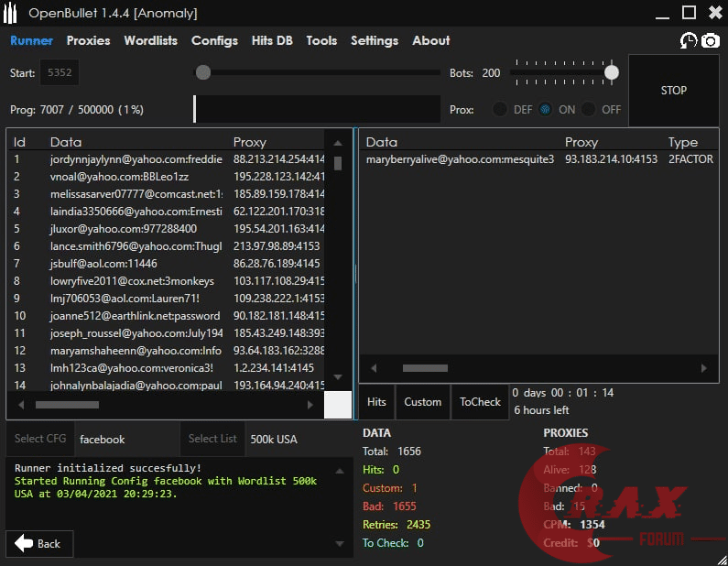Click the up arrow of the data list scrollbar
The height and width of the screenshot is (566, 728).
(338, 144)
